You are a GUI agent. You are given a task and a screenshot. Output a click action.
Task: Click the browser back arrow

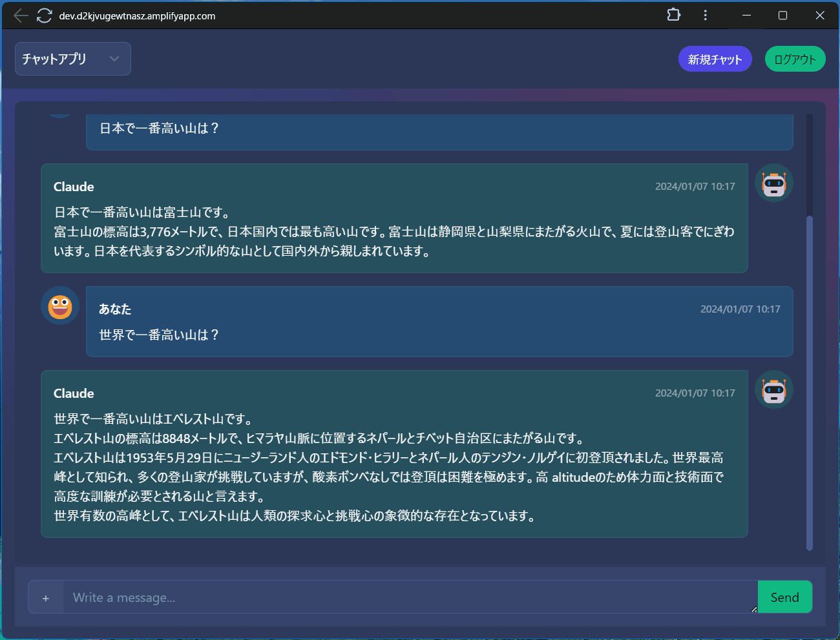pos(21,15)
